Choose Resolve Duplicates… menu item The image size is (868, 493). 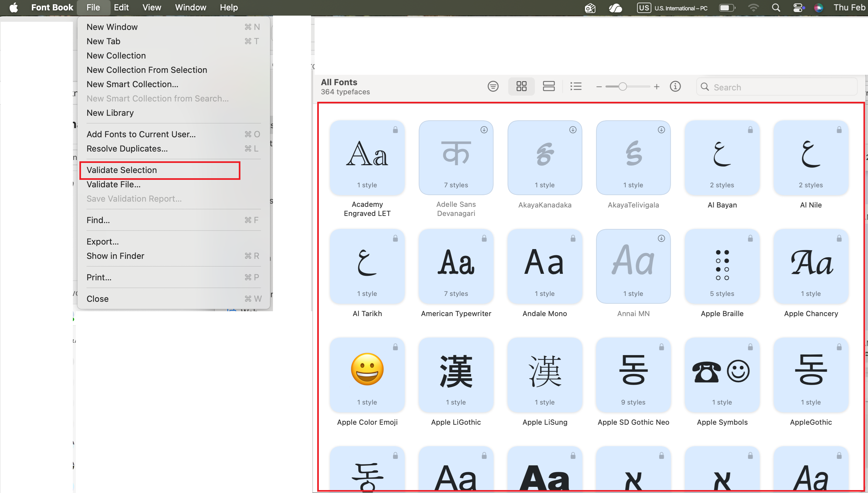pyautogui.click(x=173, y=149)
